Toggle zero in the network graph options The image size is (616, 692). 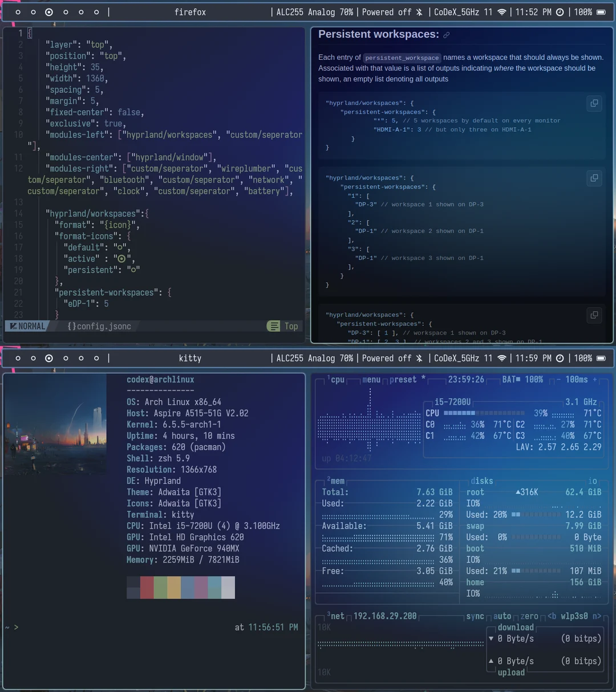click(x=529, y=616)
